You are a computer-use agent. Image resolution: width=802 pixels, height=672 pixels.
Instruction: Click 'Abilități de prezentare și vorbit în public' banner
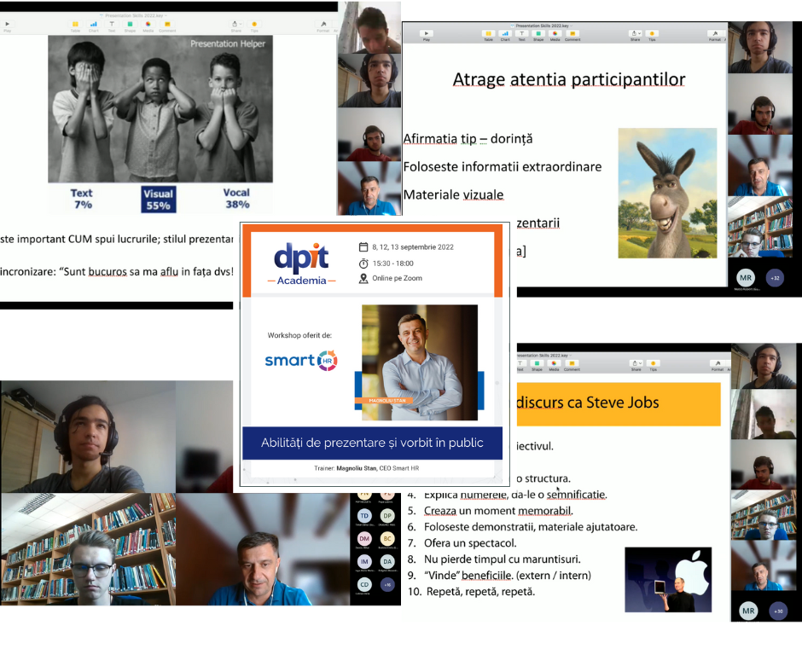point(372,443)
